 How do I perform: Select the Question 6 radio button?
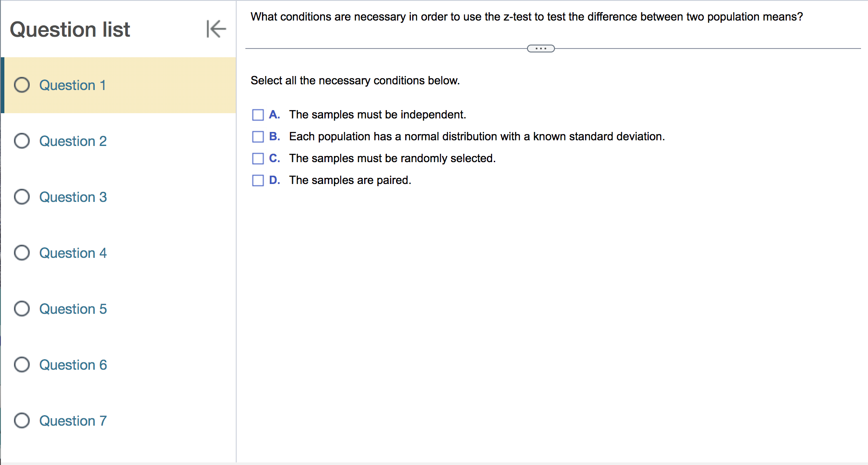click(x=21, y=364)
